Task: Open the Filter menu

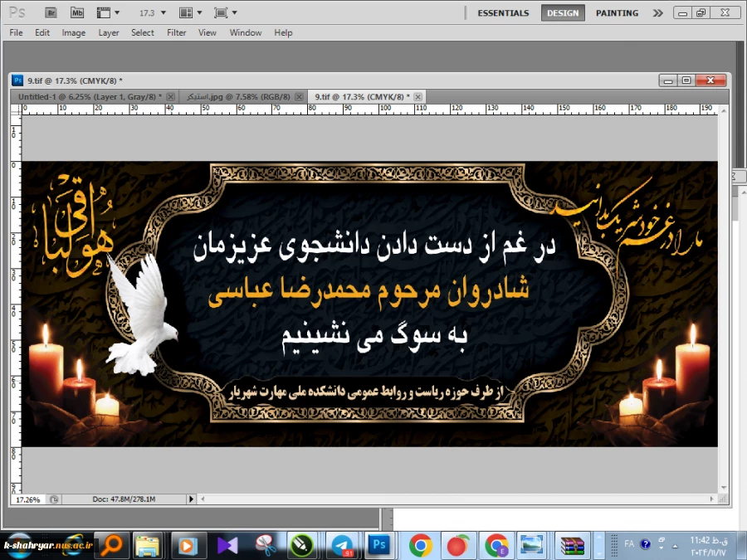Action: coord(176,32)
